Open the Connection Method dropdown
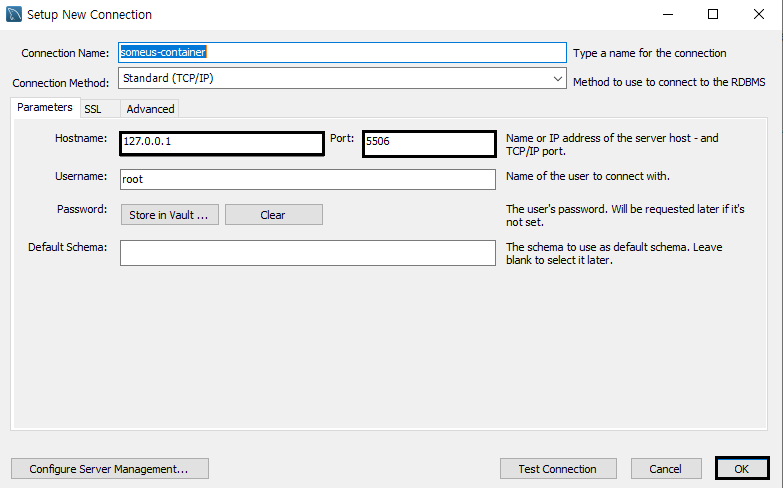 342,78
